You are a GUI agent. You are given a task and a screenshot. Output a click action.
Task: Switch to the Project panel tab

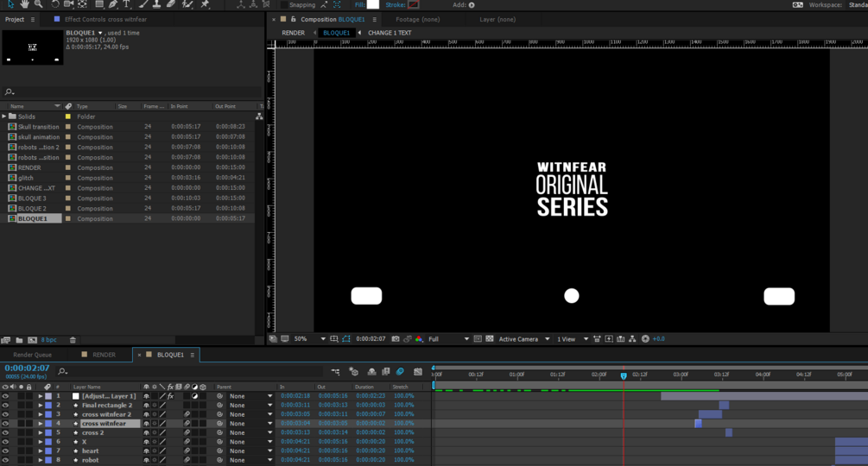[x=15, y=19]
